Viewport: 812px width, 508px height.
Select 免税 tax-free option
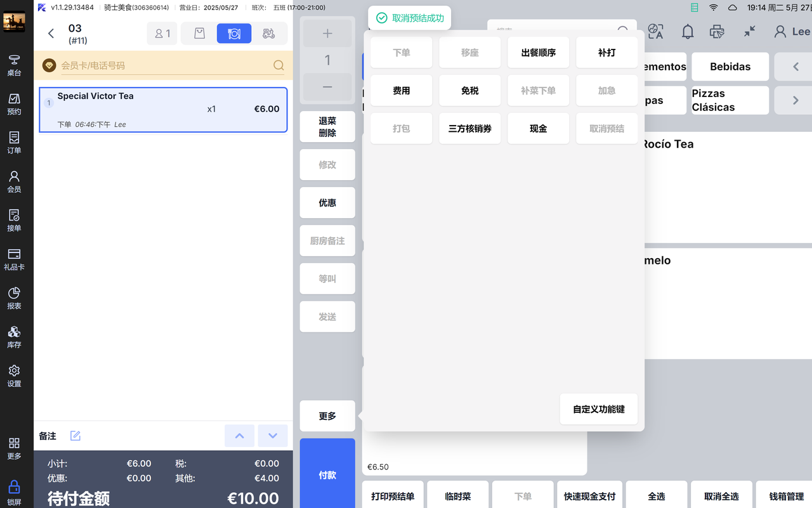pyautogui.click(x=470, y=91)
